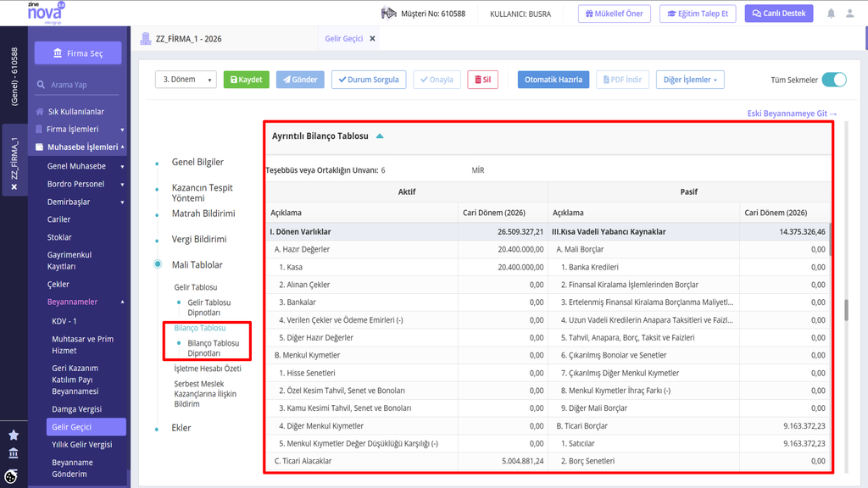The width and height of the screenshot is (868, 488).
Task: Open the Diğer İşlemler dropdown
Action: pyautogui.click(x=690, y=80)
